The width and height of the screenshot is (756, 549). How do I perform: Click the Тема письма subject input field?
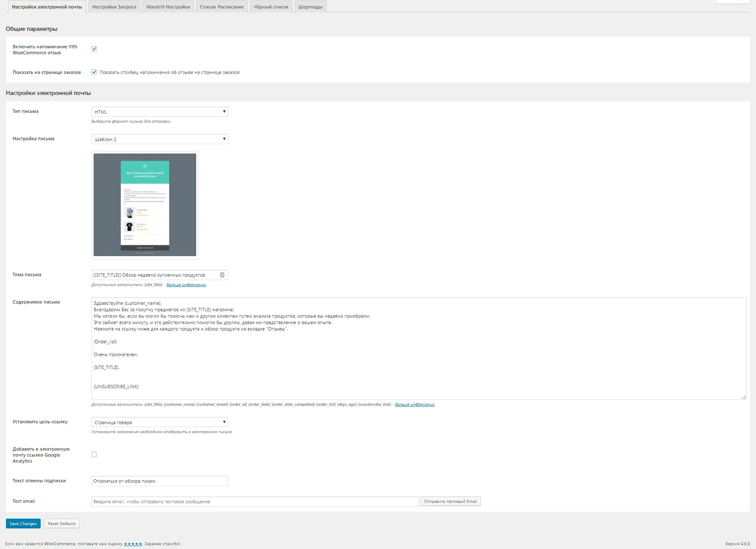(x=159, y=275)
